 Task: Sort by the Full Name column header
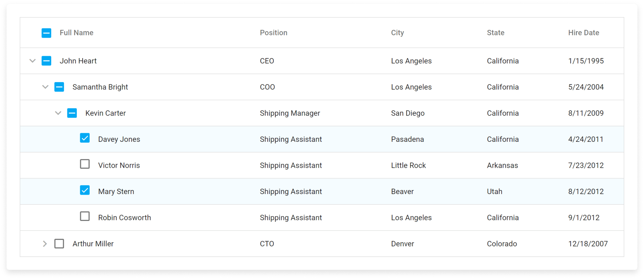(x=77, y=33)
